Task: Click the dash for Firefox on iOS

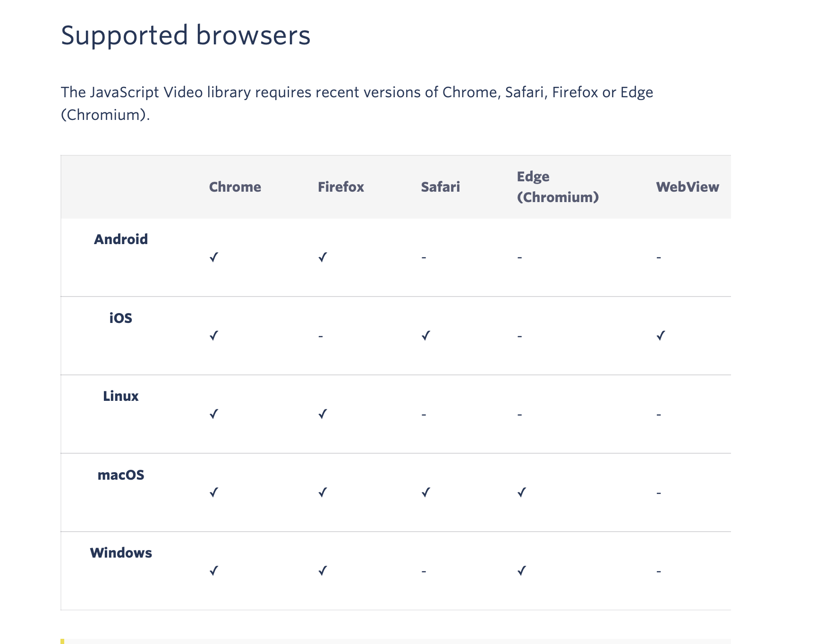Action: point(321,336)
